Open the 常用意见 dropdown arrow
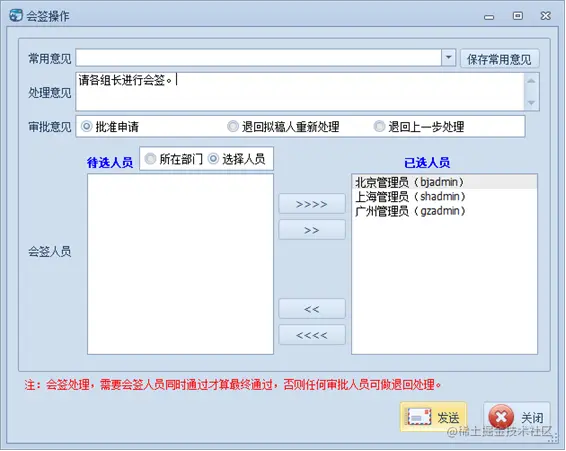 pyautogui.click(x=448, y=58)
